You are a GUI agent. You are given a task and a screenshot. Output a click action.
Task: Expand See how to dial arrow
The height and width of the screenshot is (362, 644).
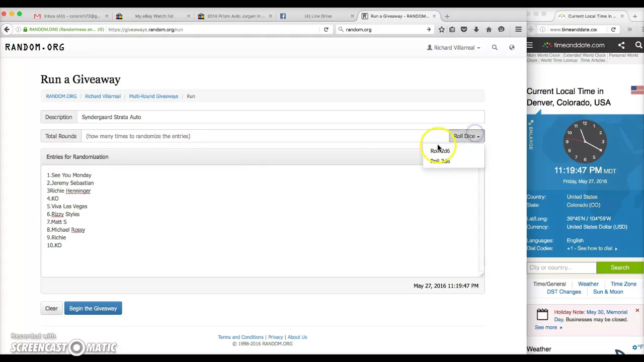click(616, 249)
